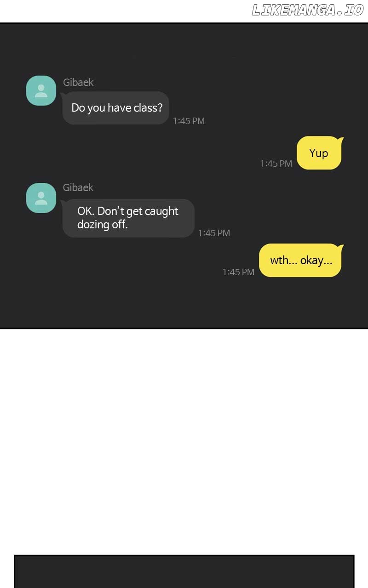Click the dark panel at the page bottom
This screenshot has width=368, height=588.
click(184, 572)
